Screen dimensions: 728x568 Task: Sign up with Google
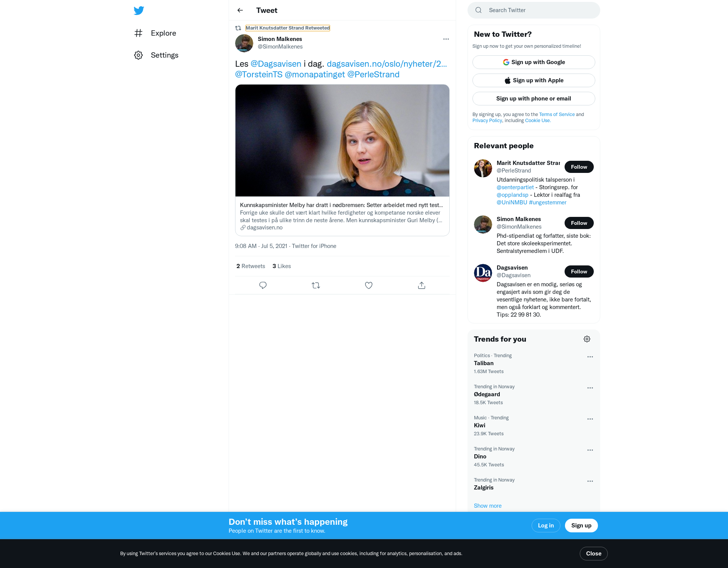click(534, 62)
